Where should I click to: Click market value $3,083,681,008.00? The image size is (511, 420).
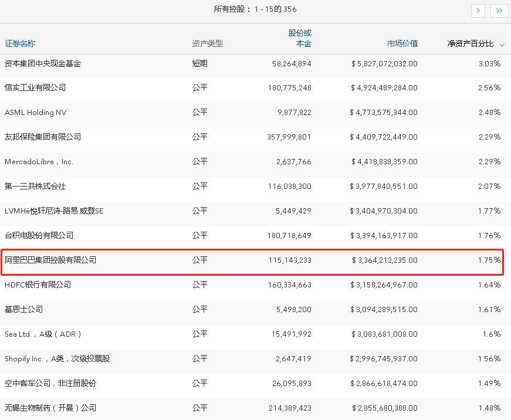pyautogui.click(x=384, y=334)
